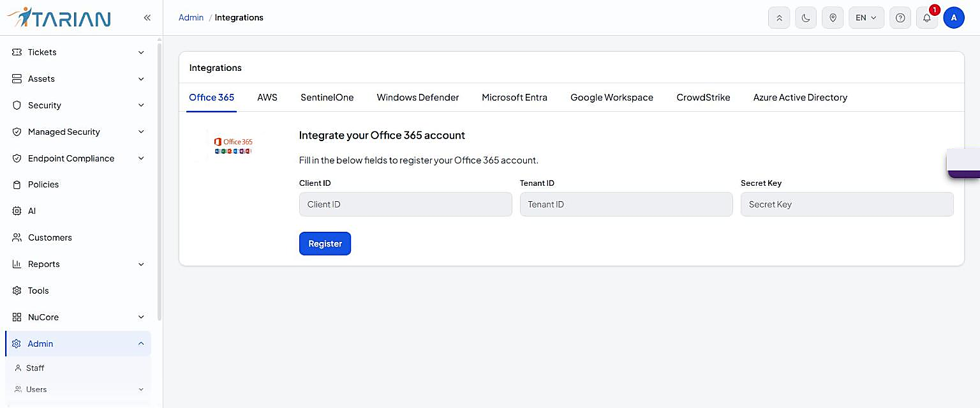Open notifications bell icon
The image size is (980, 408).
tap(927, 18)
